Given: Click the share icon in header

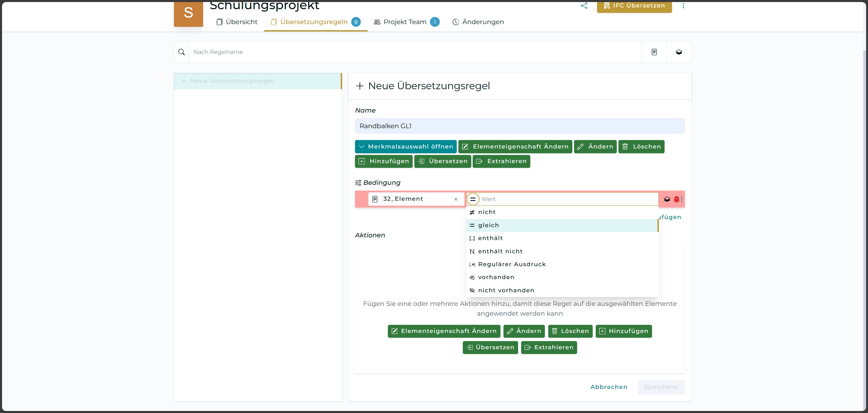Looking at the screenshot, I should (584, 6).
